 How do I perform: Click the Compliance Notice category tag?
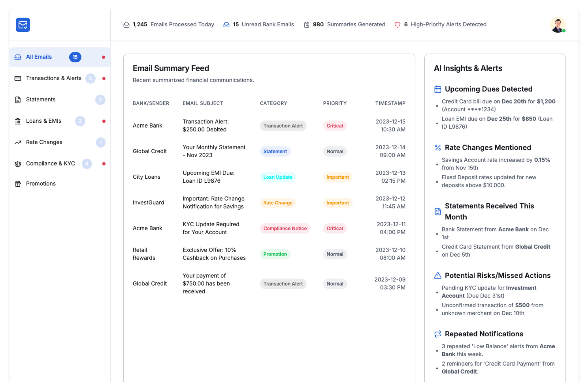click(285, 229)
